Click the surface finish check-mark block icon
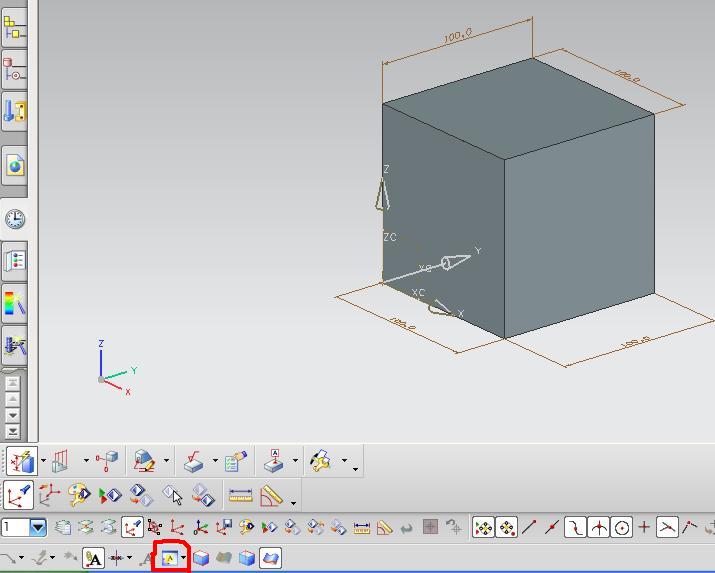Screen dimensions: 715x573 point(195,461)
